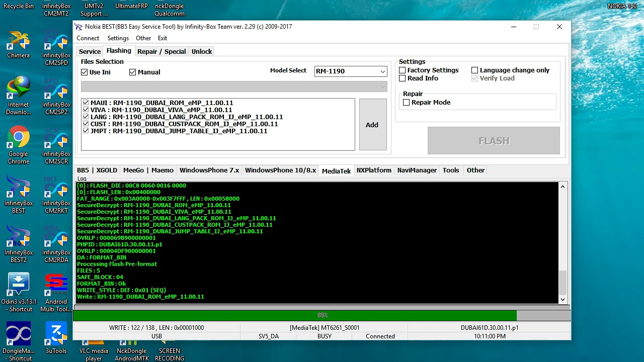This screenshot has width=644, height=362.
Task: Expand the Model Select RM-1190 dropdown
Action: 382,71
